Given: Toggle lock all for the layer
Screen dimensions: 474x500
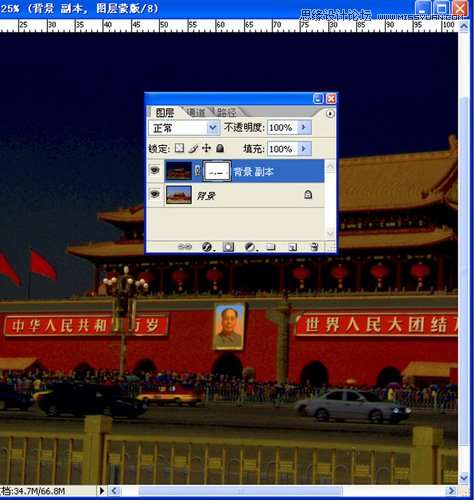Looking at the screenshot, I should tap(220, 148).
